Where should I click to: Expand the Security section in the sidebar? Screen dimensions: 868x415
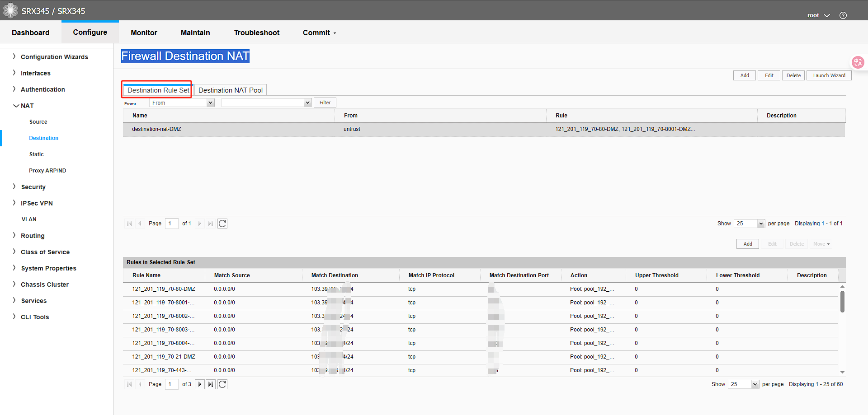33,187
